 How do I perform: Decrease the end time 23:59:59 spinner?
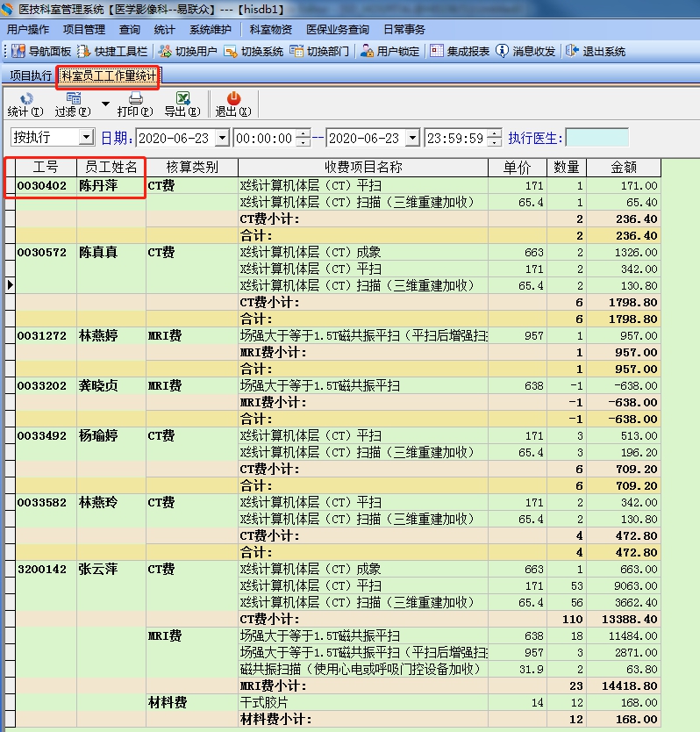(495, 142)
